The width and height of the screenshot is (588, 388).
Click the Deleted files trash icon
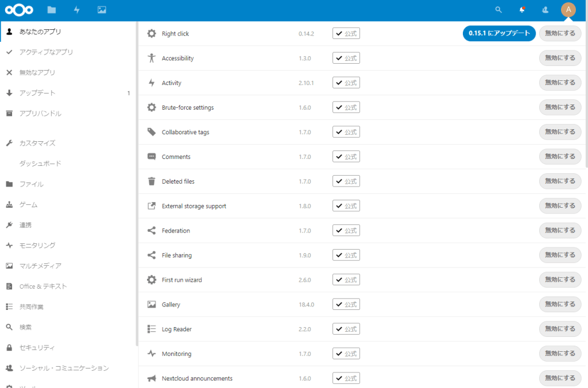tap(152, 181)
